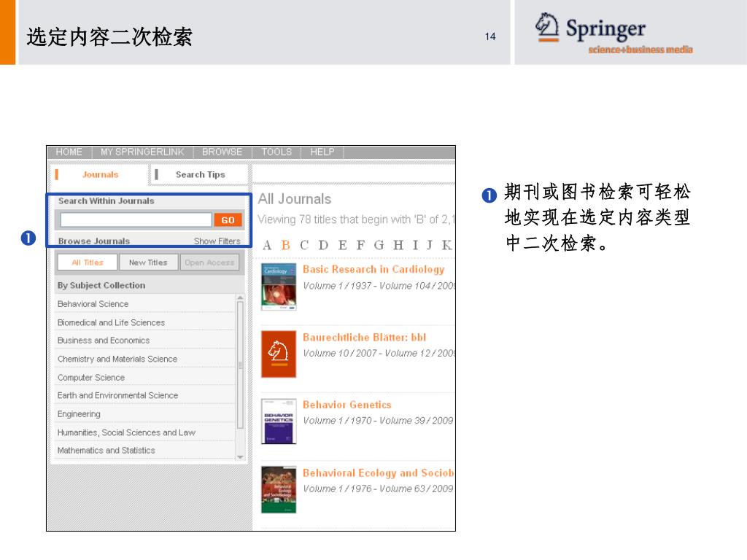The image size is (747, 560).
Task: Click 'By Subject Collection' header
Action: coord(101,286)
